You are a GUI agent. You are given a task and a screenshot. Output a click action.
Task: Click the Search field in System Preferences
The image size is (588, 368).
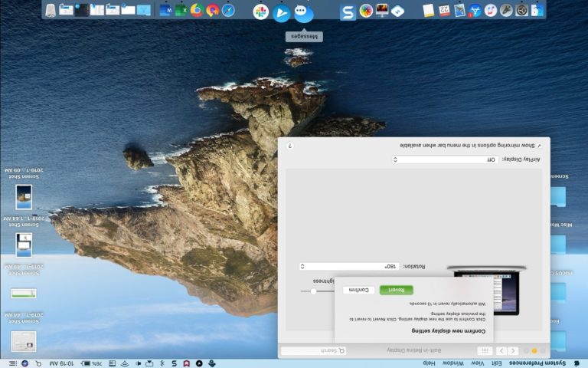314,350
